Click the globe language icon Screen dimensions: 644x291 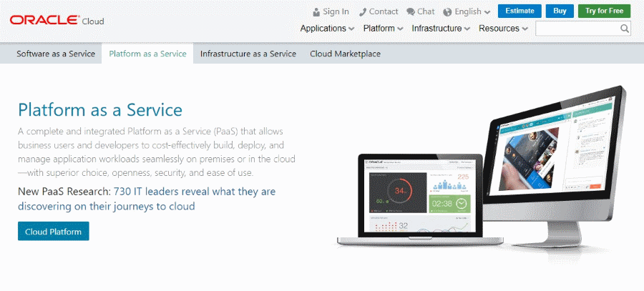pyautogui.click(x=447, y=12)
